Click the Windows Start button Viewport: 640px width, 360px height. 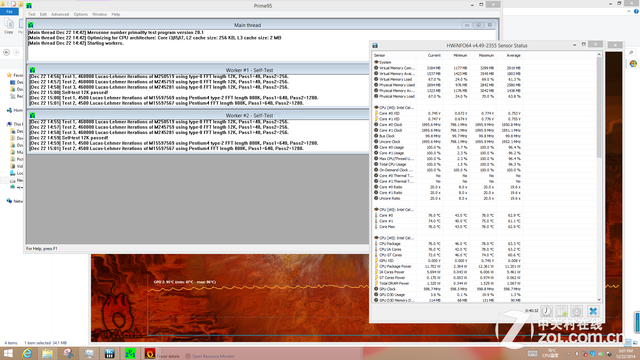(8, 353)
